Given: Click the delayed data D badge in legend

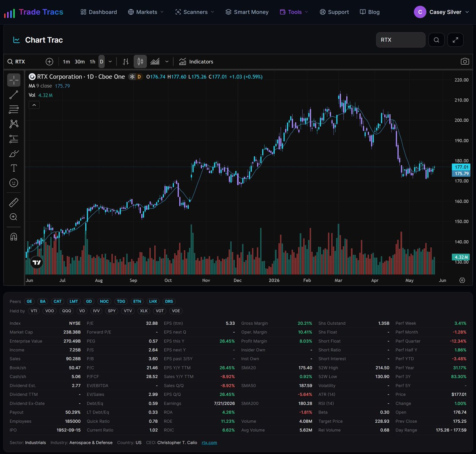Looking at the screenshot, I should [139, 77].
